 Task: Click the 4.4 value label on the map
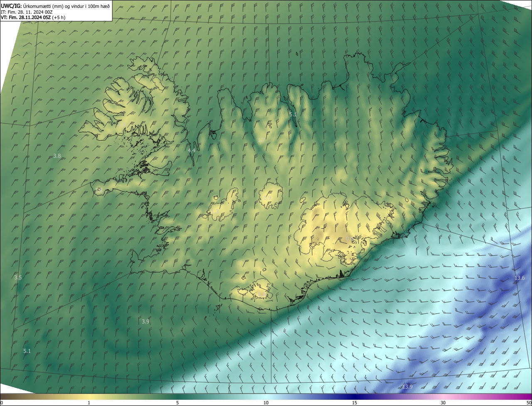point(191,150)
